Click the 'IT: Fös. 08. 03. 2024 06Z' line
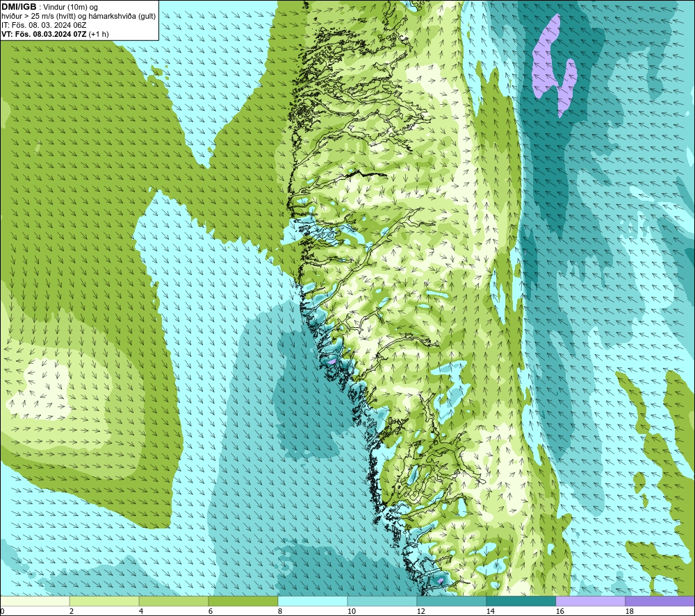This screenshot has height=616, width=695. pos(44,25)
